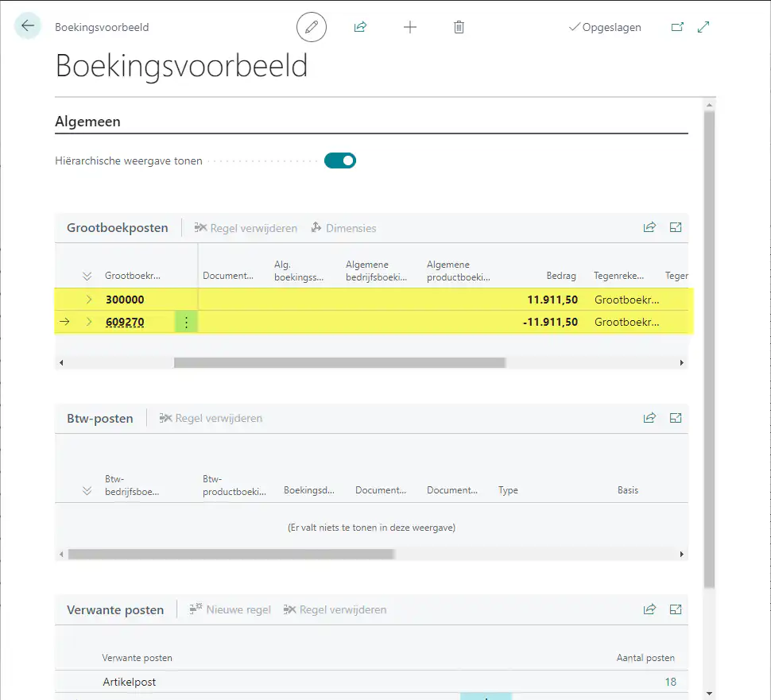Expand page to full screen icon

pos(703,27)
